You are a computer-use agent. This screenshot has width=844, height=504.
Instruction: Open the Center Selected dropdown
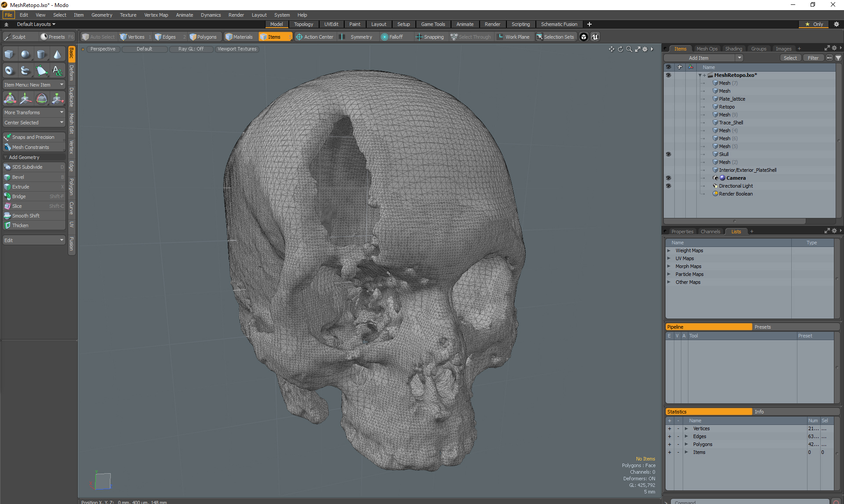(x=34, y=123)
